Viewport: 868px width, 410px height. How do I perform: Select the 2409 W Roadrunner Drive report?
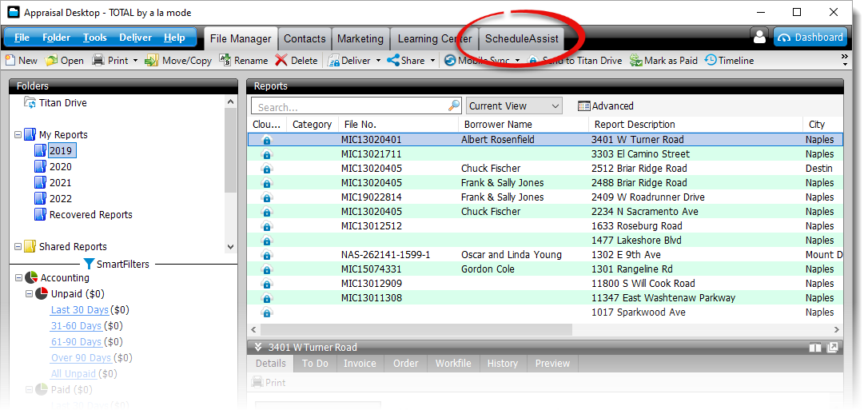coord(545,197)
